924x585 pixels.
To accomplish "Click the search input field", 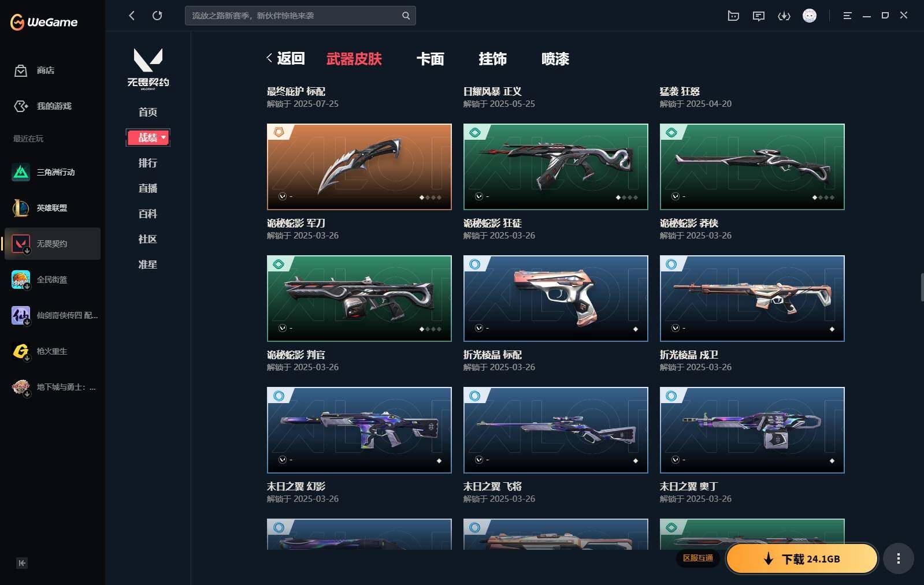I will click(300, 16).
